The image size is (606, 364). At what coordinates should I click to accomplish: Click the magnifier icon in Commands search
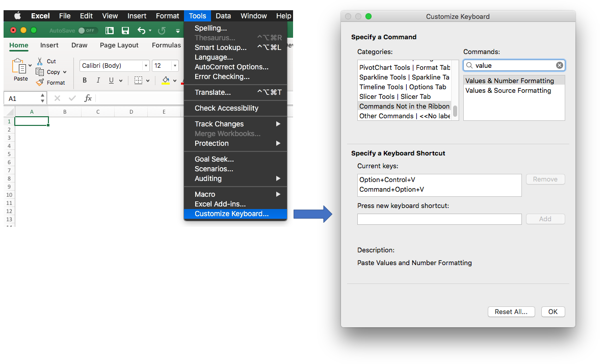tap(469, 65)
